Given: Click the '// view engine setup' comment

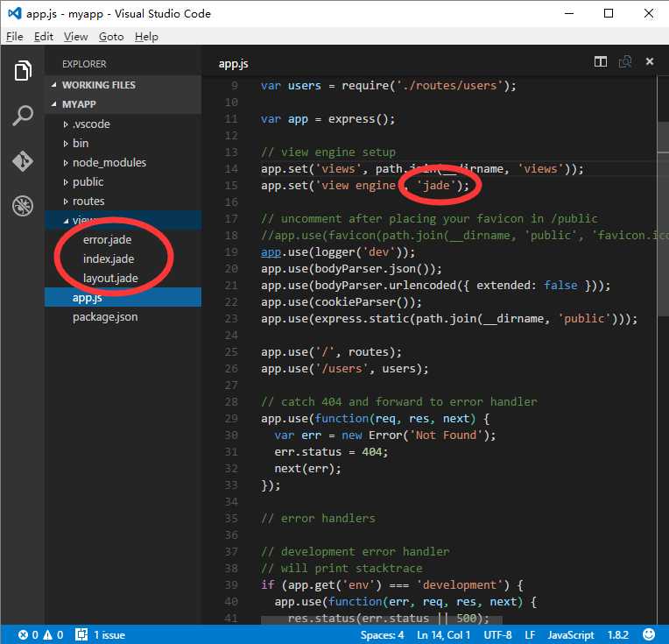Looking at the screenshot, I should coord(328,152).
